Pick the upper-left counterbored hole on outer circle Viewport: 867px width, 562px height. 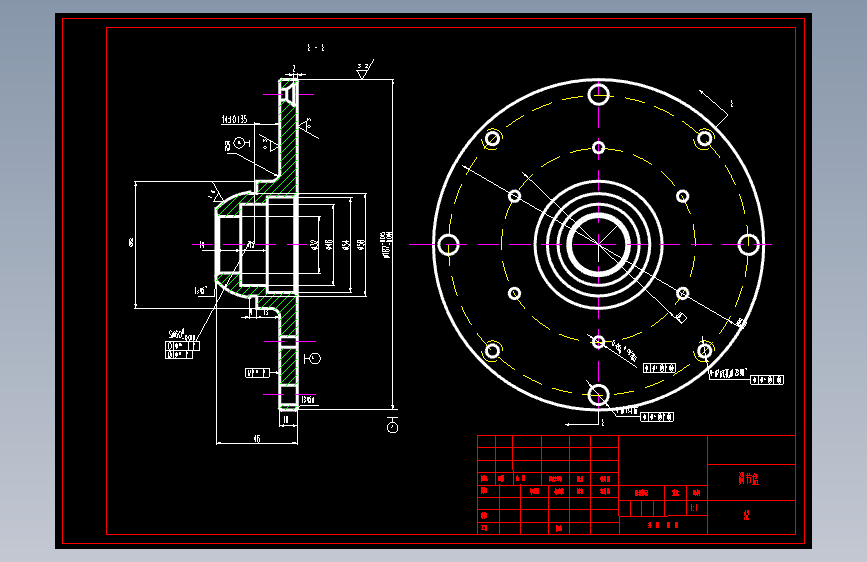tap(493, 138)
